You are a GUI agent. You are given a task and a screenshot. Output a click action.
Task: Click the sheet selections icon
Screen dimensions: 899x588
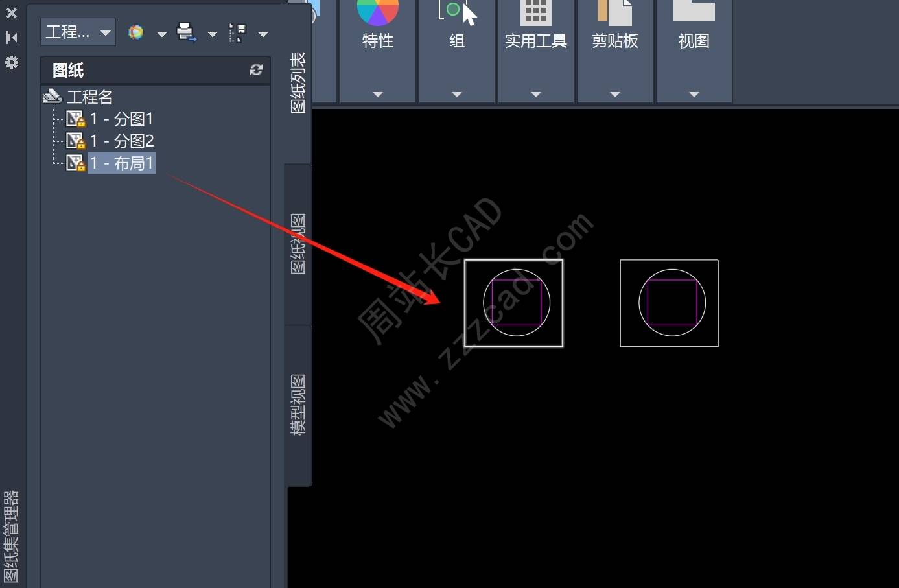click(238, 33)
